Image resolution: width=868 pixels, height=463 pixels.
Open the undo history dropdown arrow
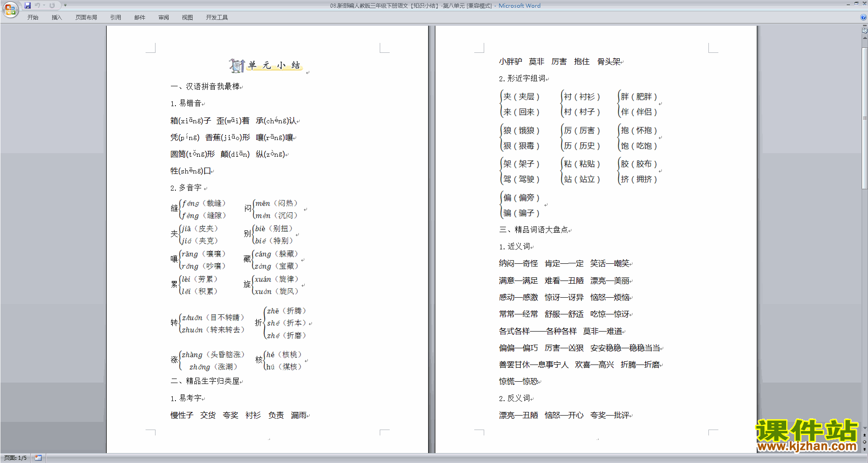(44, 5)
